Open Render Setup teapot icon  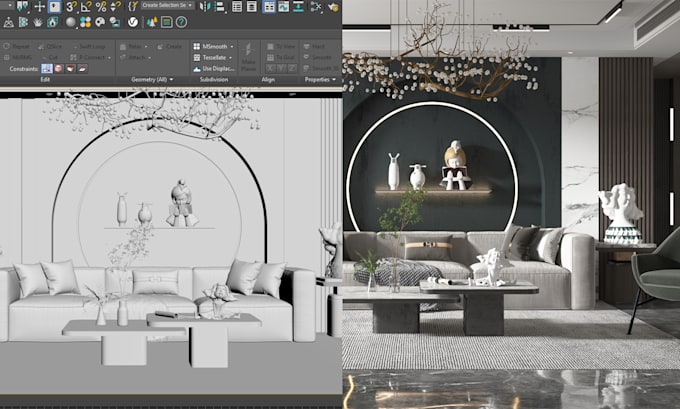tap(333, 7)
